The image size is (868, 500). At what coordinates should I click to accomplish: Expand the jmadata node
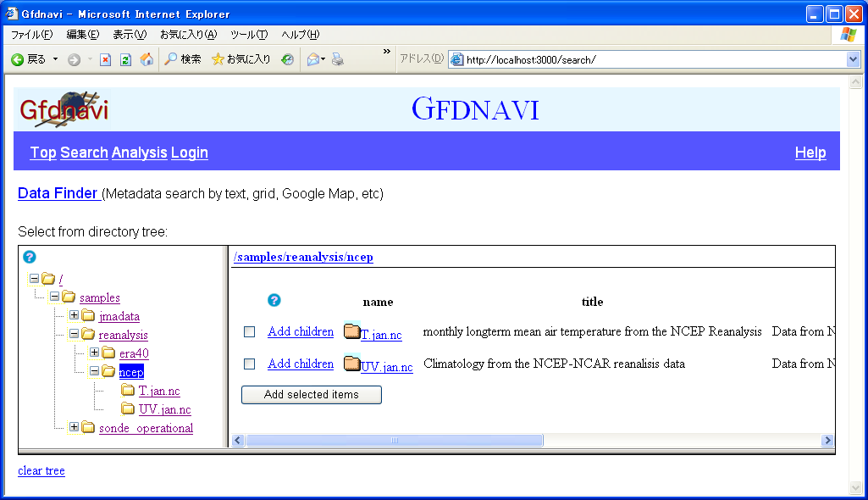(75, 315)
